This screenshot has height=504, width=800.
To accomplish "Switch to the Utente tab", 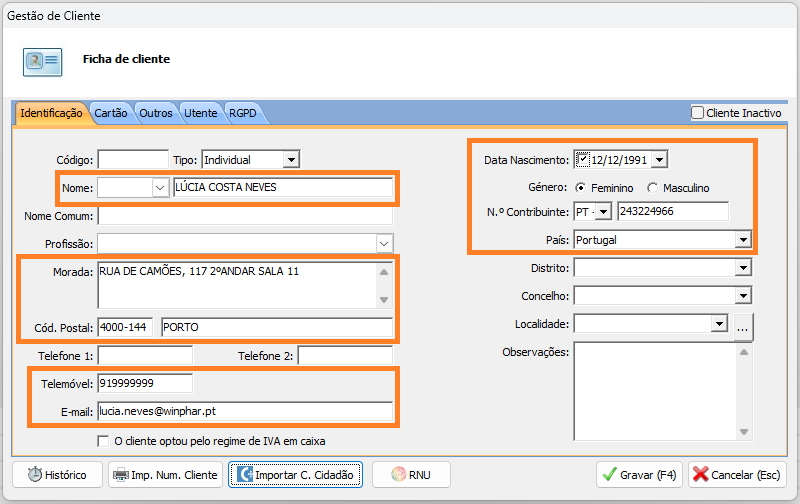I will pyautogui.click(x=200, y=114).
